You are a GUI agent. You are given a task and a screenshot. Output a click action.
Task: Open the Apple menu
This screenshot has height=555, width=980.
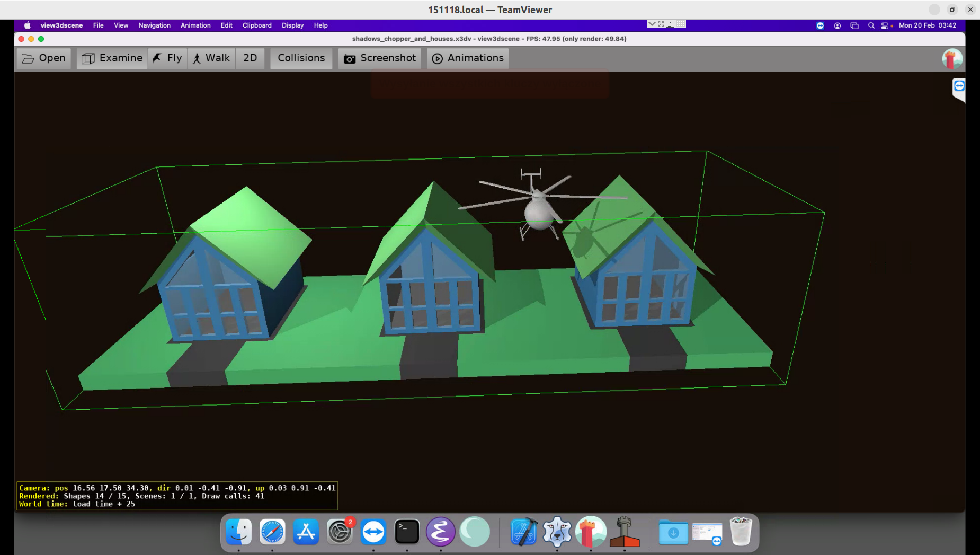coord(26,25)
